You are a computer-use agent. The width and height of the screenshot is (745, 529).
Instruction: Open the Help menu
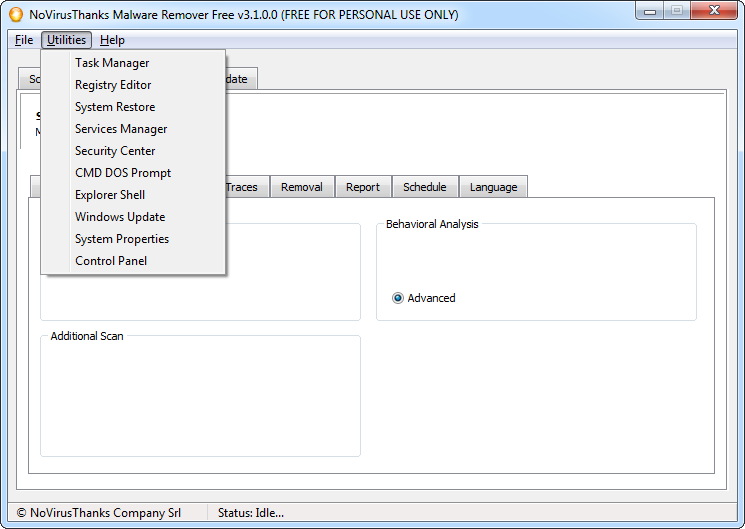point(112,40)
